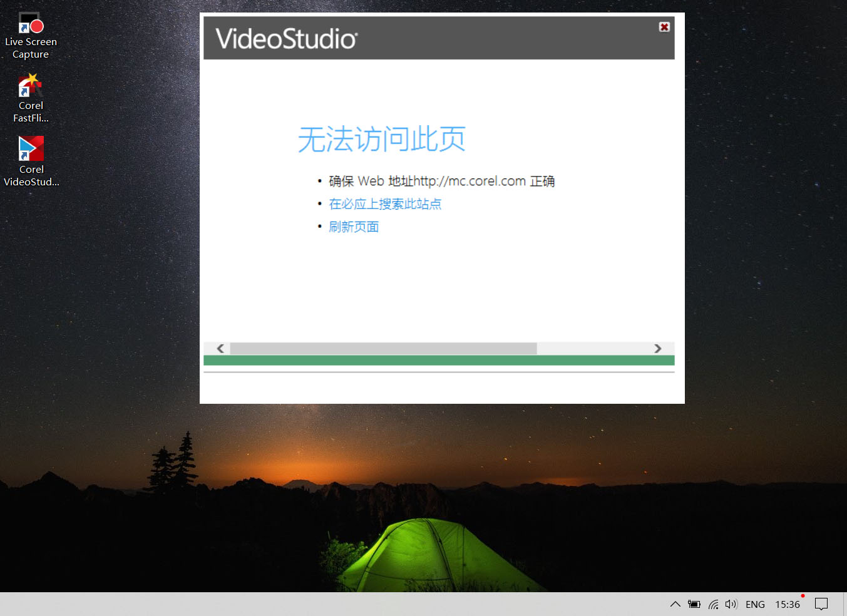Open the volume speaker tray icon
Image resolution: width=847 pixels, height=616 pixels.
[731, 604]
